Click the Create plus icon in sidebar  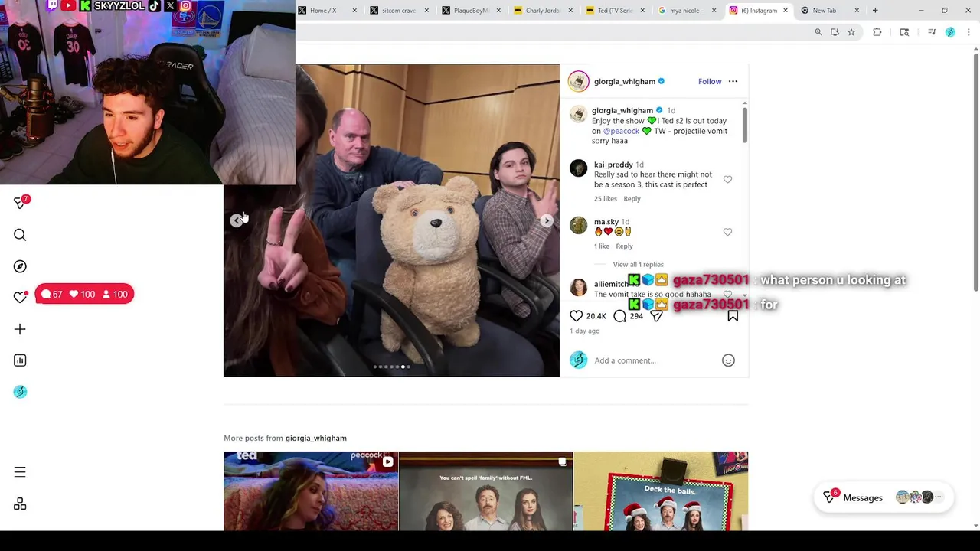[20, 329]
